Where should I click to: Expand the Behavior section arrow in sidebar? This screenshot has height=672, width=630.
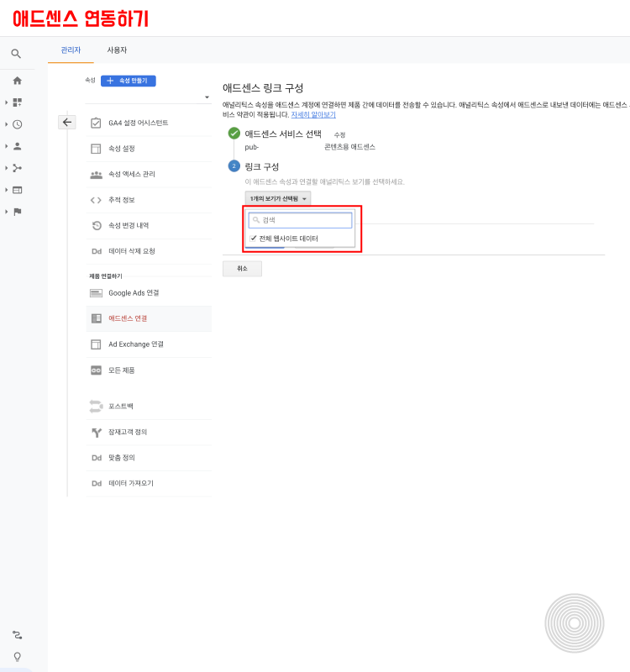(x=6, y=190)
